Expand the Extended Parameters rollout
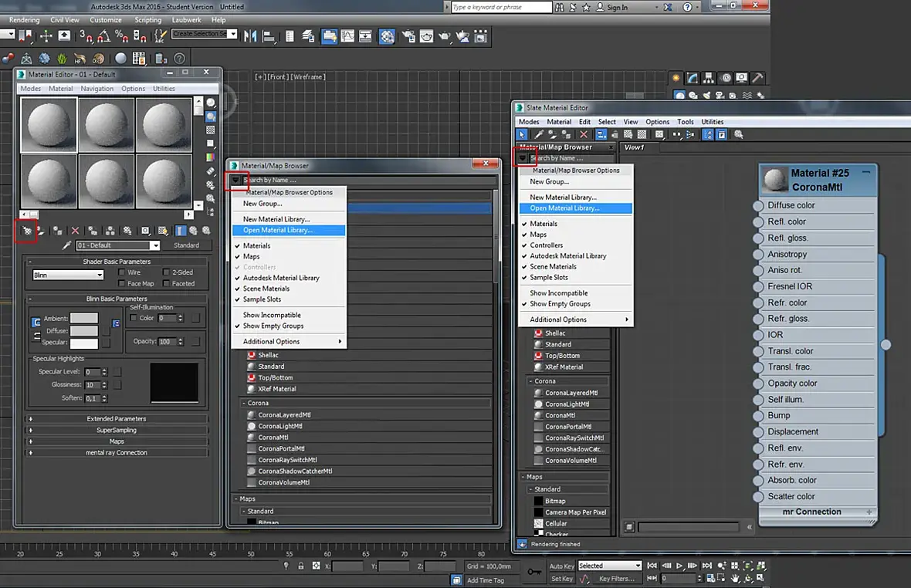 coord(116,419)
